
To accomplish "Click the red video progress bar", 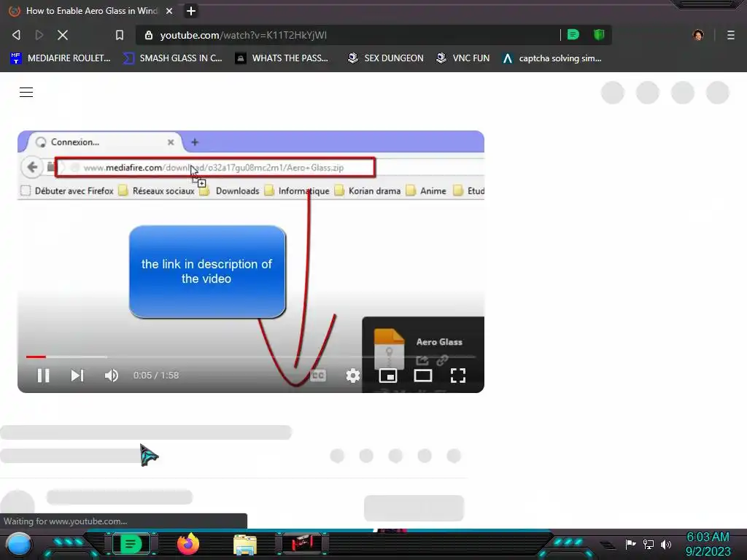I will tap(251, 356).
